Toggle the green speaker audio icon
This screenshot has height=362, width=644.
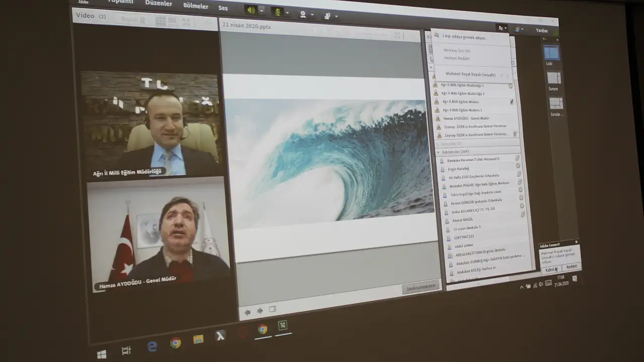(251, 10)
